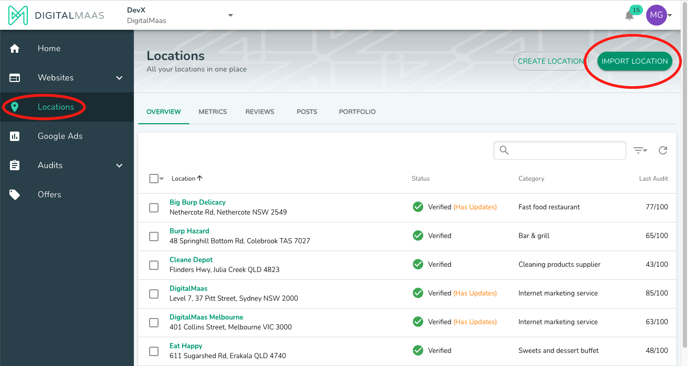Image resolution: width=688 pixels, height=366 pixels.
Task: Open the DigitalMaas Pitt Street location
Action: [x=188, y=288]
